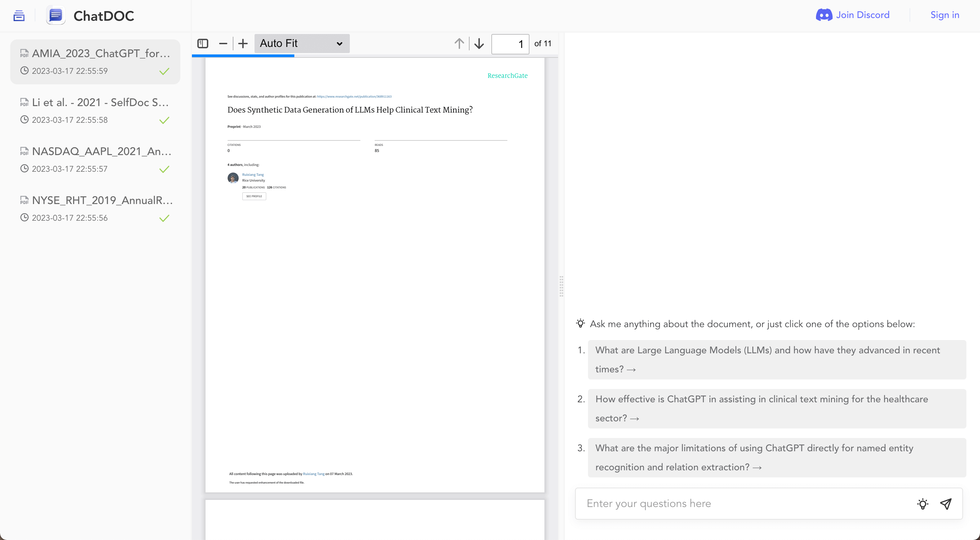The height and width of the screenshot is (540, 980).
Task: Go to previous page with up arrow
Action: [x=459, y=43]
